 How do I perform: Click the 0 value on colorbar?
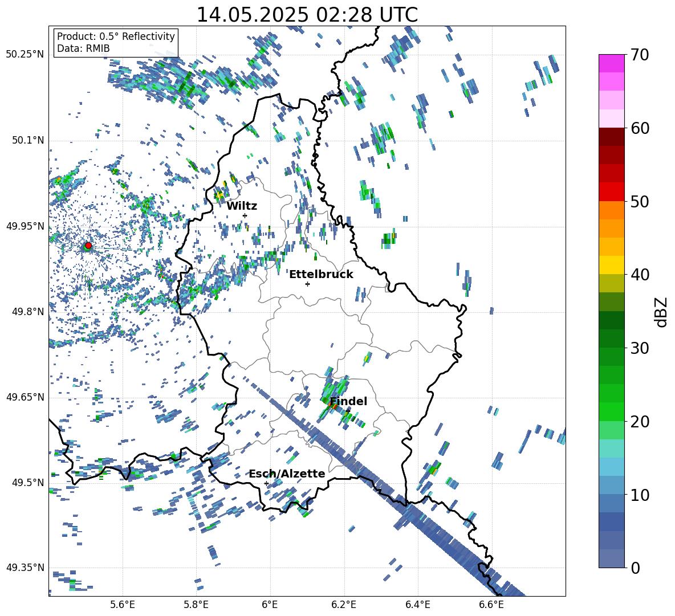pos(635,568)
